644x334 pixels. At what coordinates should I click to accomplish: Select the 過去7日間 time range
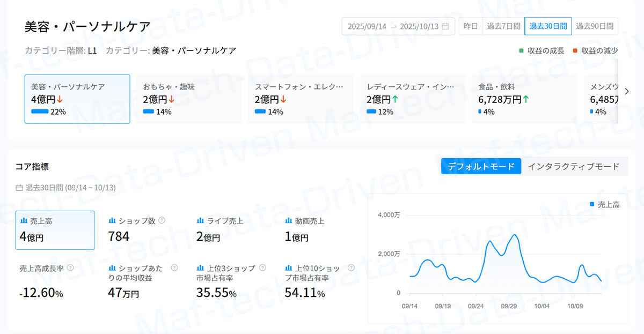click(503, 26)
